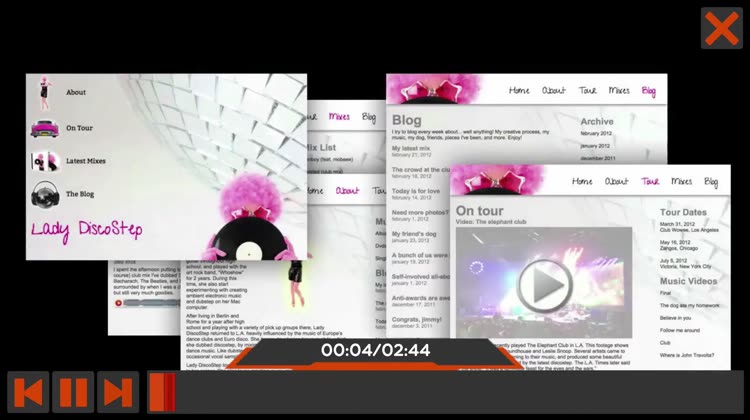The width and height of the screenshot is (750, 420).
Task: Click the March 31, 2012 tour date
Action: (689, 227)
